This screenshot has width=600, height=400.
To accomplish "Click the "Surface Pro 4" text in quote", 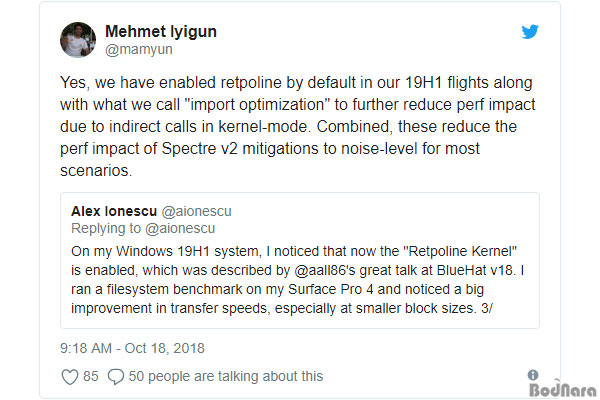I will (331, 289).
